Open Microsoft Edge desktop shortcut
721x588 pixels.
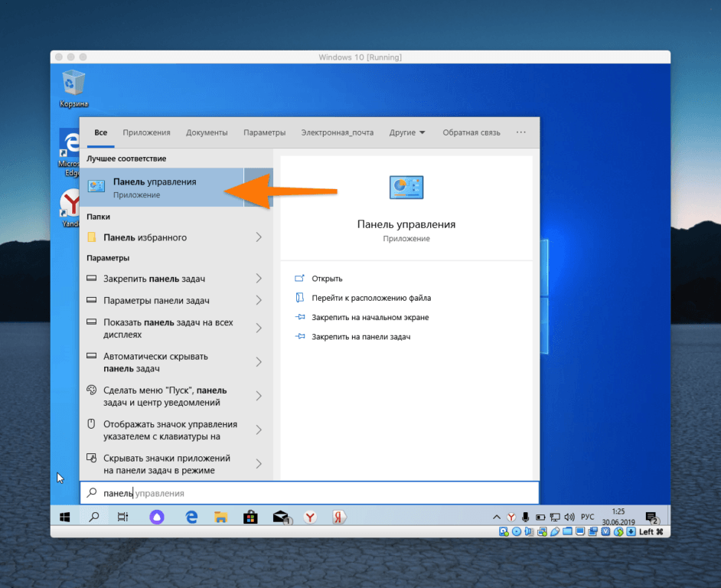(x=69, y=153)
